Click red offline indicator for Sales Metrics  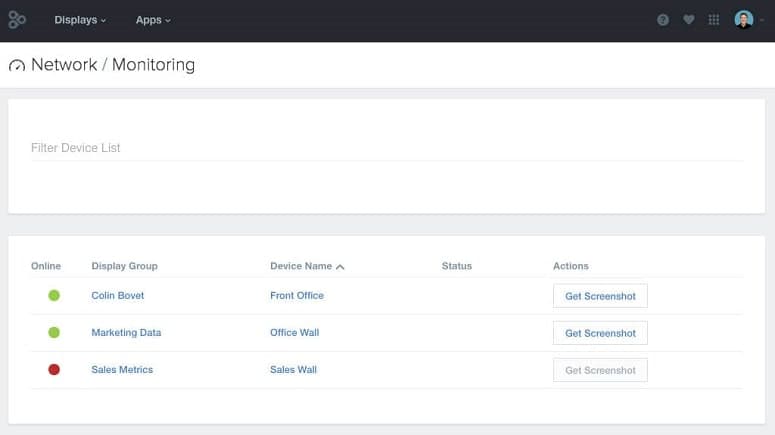[54, 370]
